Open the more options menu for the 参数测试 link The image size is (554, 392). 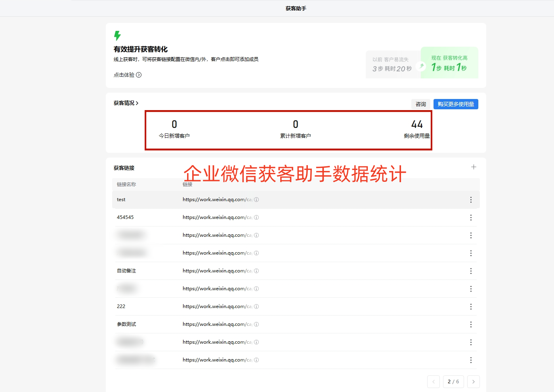(x=471, y=325)
